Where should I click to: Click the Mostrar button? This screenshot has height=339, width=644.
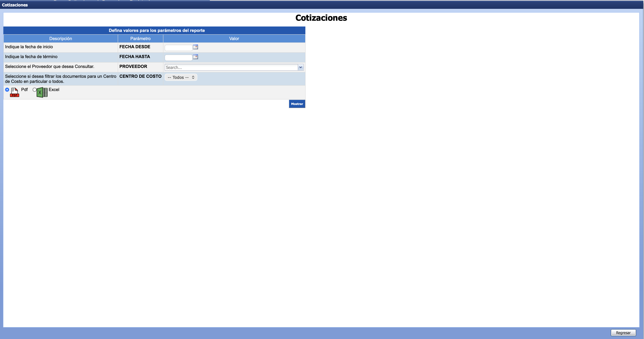pos(297,104)
